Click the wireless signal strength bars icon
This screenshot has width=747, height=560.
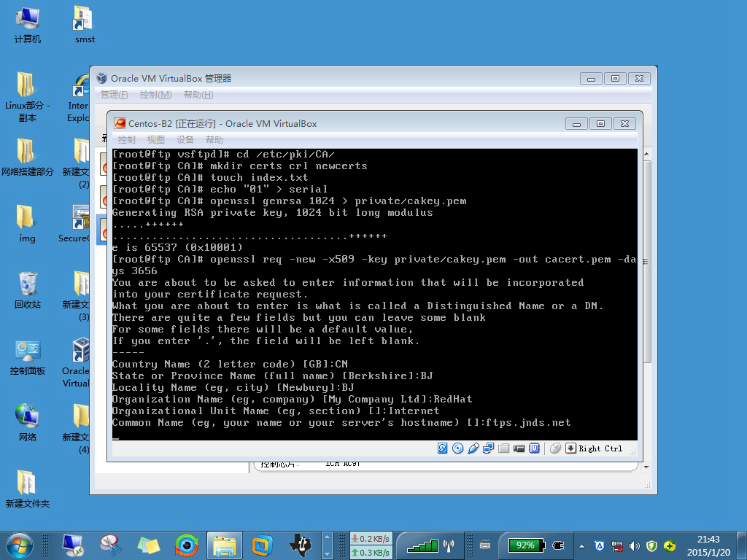coord(423,545)
